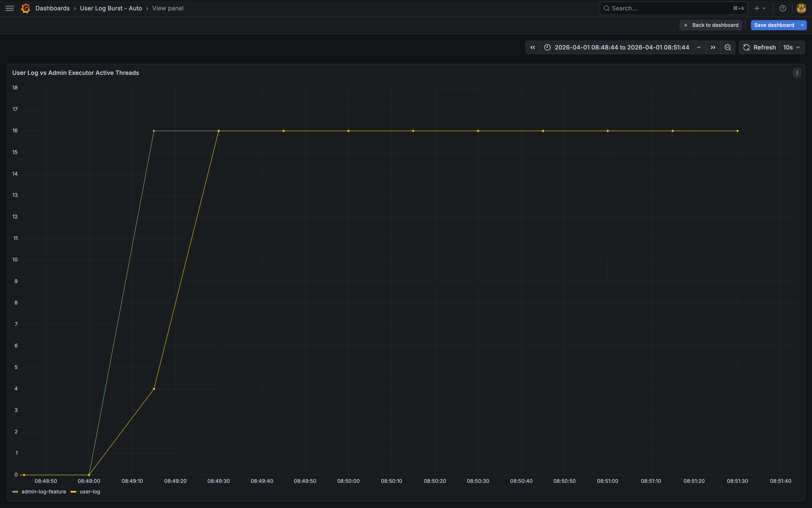The width and height of the screenshot is (812, 508).
Task: Click the y-axis label 18
Action: [15, 88]
